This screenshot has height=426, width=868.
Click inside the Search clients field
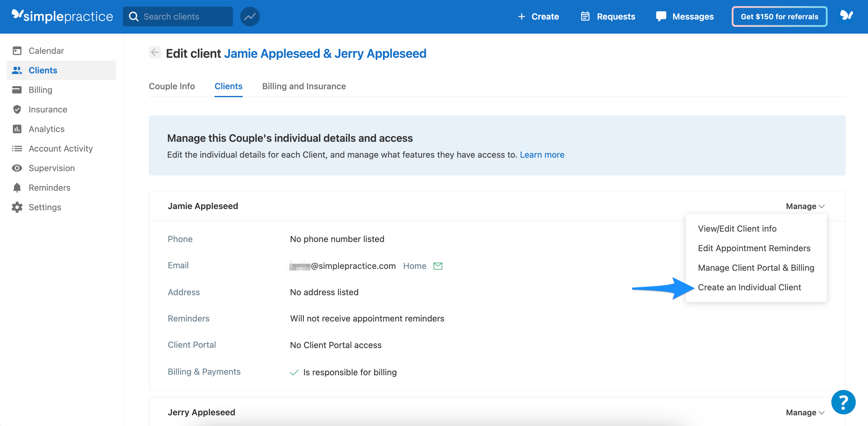tap(178, 16)
